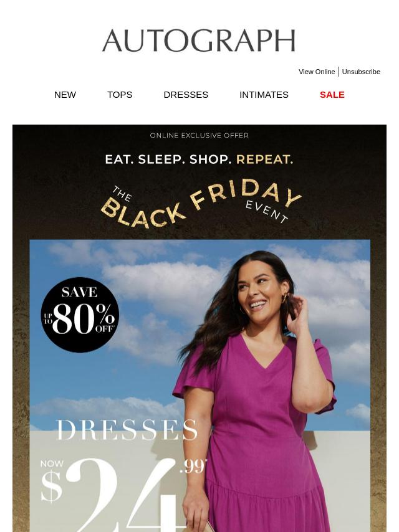Click the AUTOGRAPH brand logo

pyautogui.click(x=199, y=40)
